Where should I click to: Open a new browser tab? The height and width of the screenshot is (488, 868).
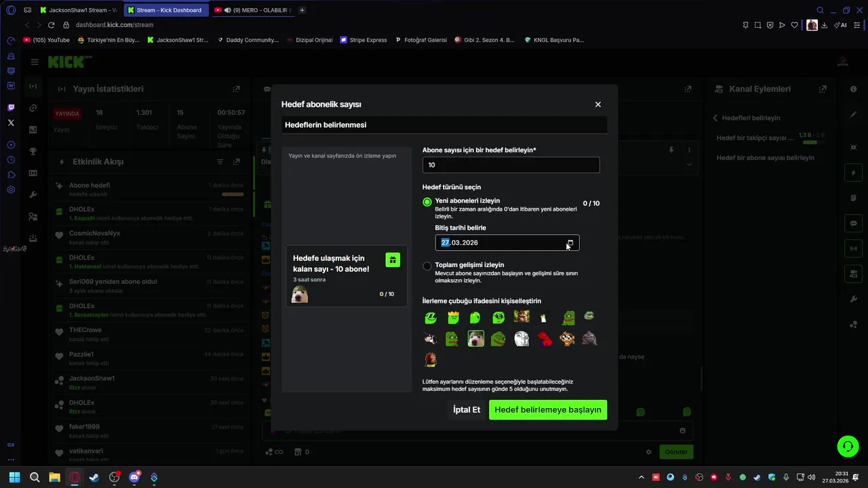pyautogui.click(x=302, y=10)
